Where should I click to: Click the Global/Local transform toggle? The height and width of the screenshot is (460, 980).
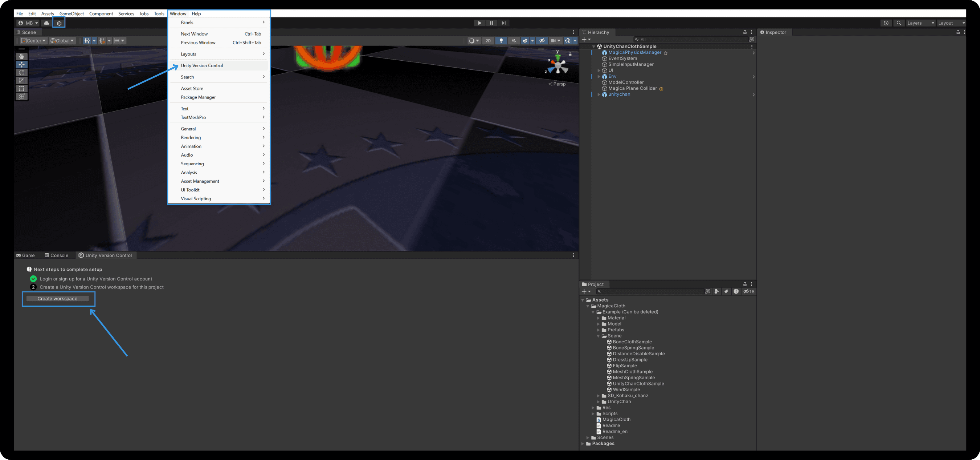[61, 41]
